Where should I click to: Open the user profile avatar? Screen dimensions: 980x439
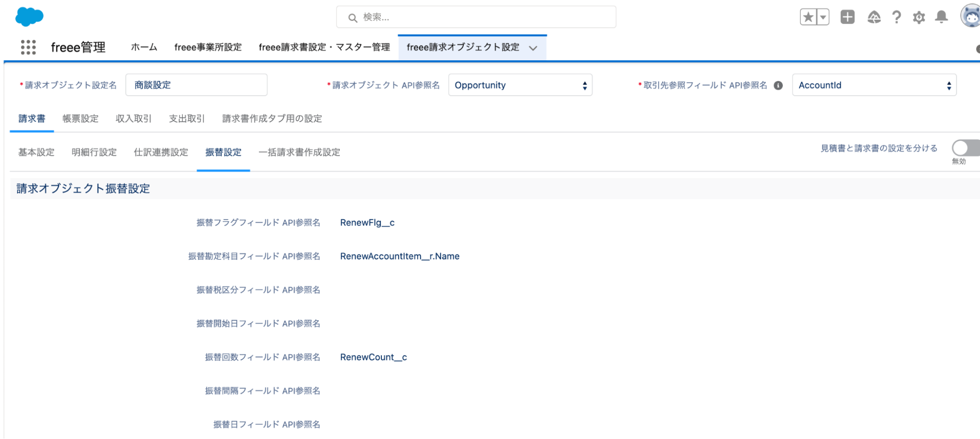tap(971, 17)
